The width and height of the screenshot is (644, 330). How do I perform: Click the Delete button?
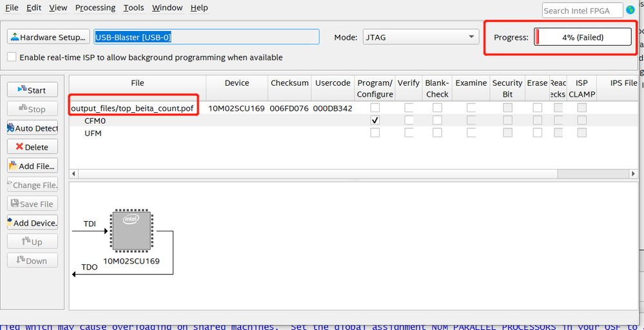[x=32, y=147]
